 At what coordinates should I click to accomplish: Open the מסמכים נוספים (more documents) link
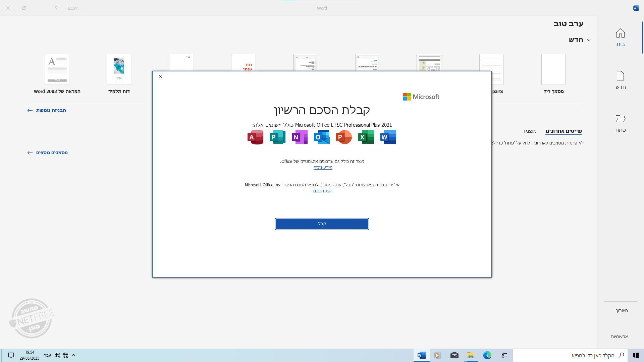[47, 153]
